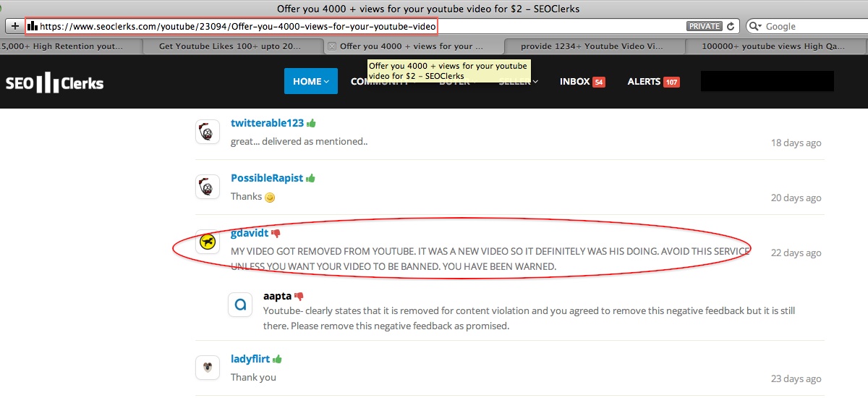The width and height of the screenshot is (868, 398).
Task: Click the Inbox 54 notification badge
Action: tap(599, 82)
